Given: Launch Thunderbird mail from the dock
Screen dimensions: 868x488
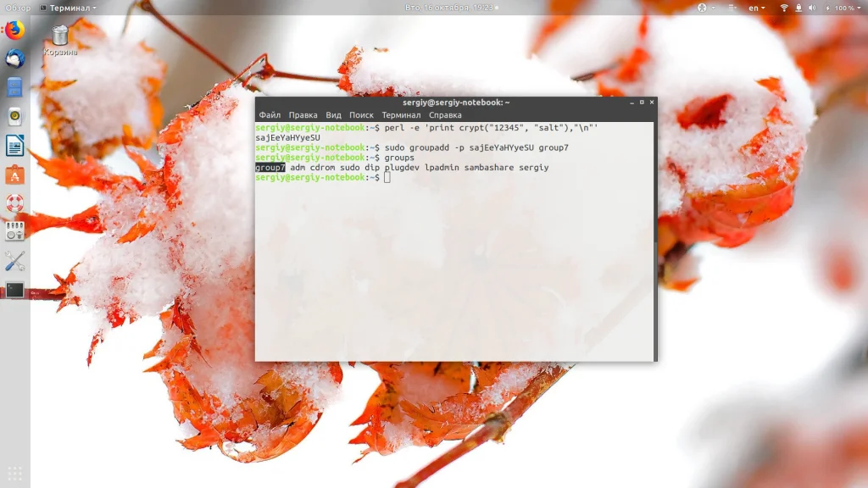Looking at the screenshot, I should [15, 58].
